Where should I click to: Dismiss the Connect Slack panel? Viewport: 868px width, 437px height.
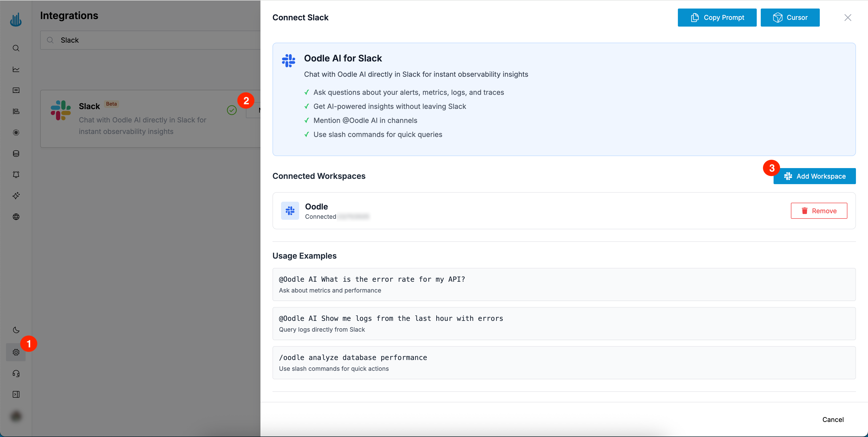(848, 18)
